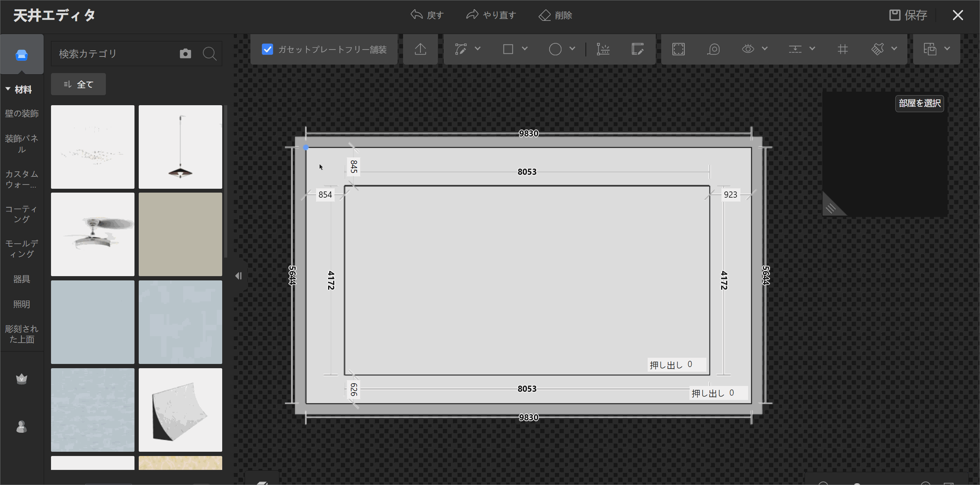
Task: Select the hanging pendant lamp thumbnail
Action: [180, 147]
